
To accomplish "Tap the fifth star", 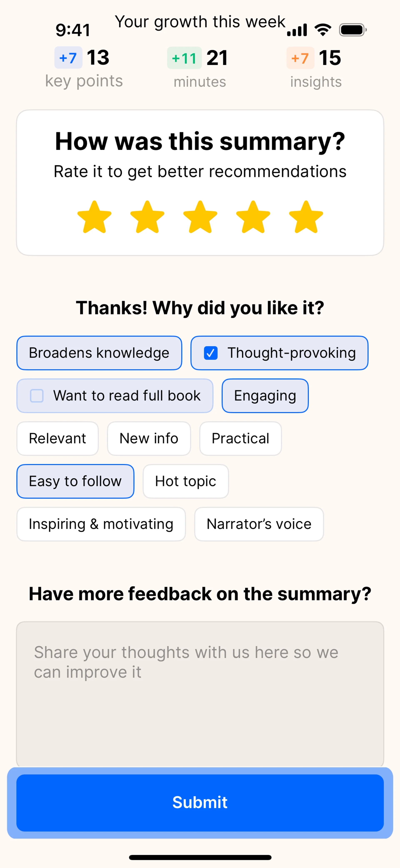I will tap(306, 217).
